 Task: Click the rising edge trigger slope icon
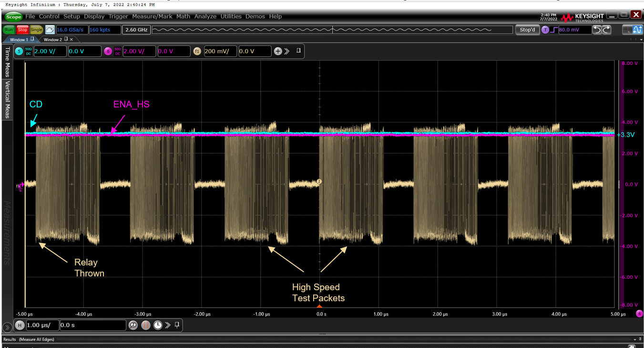[554, 30]
